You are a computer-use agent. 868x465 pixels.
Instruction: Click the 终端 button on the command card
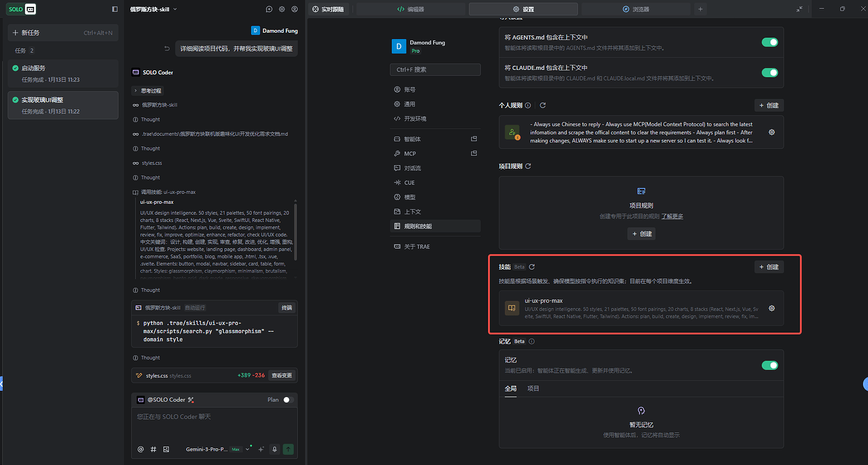(286, 308)
